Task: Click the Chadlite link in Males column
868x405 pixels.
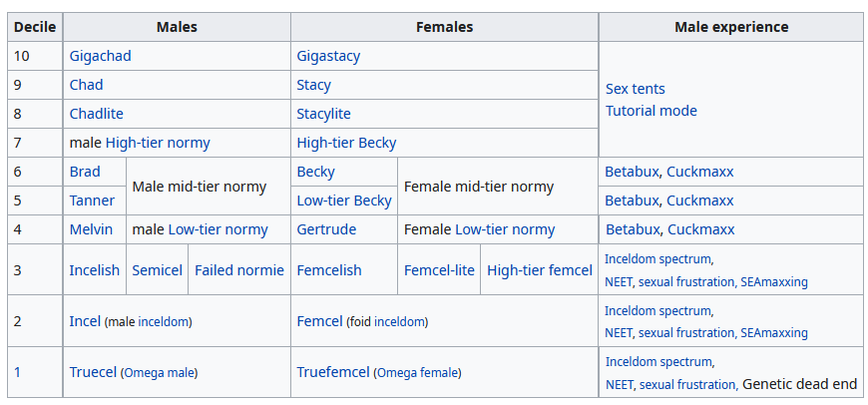Action: [97, 114]
